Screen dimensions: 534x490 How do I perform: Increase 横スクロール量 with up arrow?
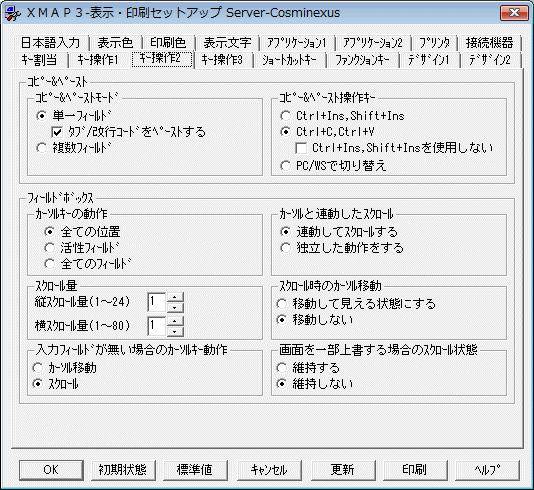coord(175,321)
